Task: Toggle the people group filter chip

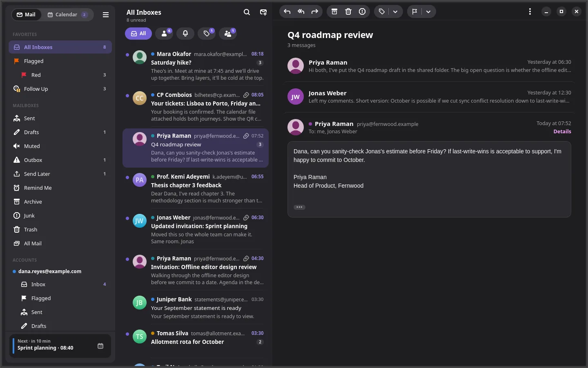Action: pyautogui.click(x=228, y=34)
